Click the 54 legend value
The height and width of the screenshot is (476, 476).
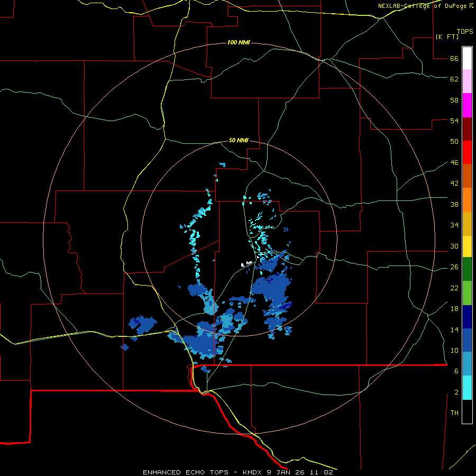pyautogui.click(x=454, y=121)
